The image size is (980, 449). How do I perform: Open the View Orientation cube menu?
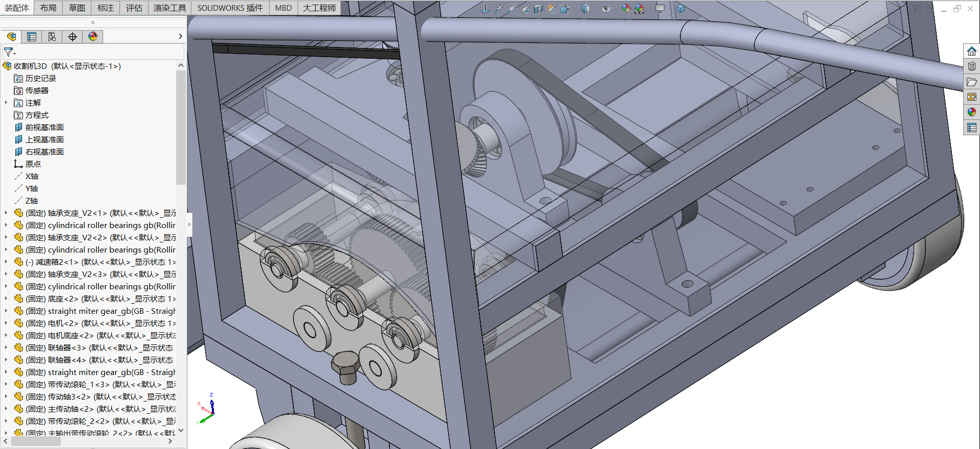pos(565,9)
